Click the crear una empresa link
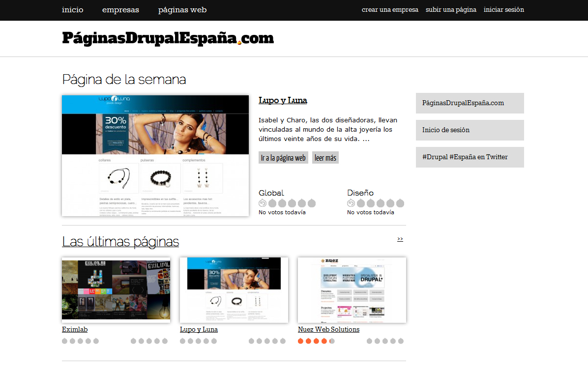Screen dimensions: 588x369 pyautogui.click(x=390, y=10)
